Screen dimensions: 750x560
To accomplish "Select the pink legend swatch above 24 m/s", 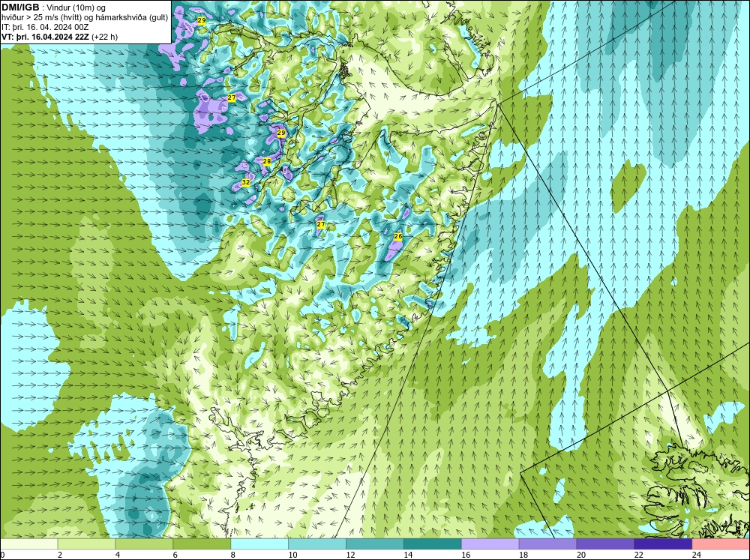I will click(721, 544).
